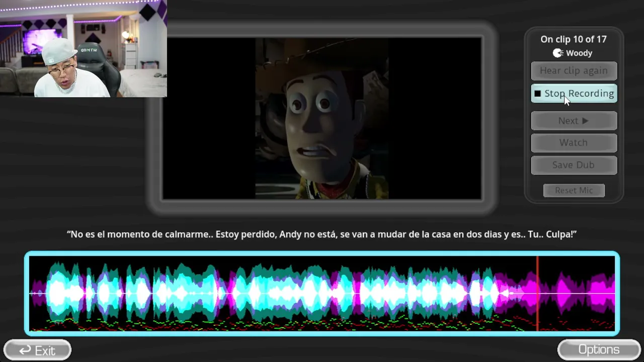Screen dimensions: 644x362
Task: Click Hear clip again
Action: 574,71
